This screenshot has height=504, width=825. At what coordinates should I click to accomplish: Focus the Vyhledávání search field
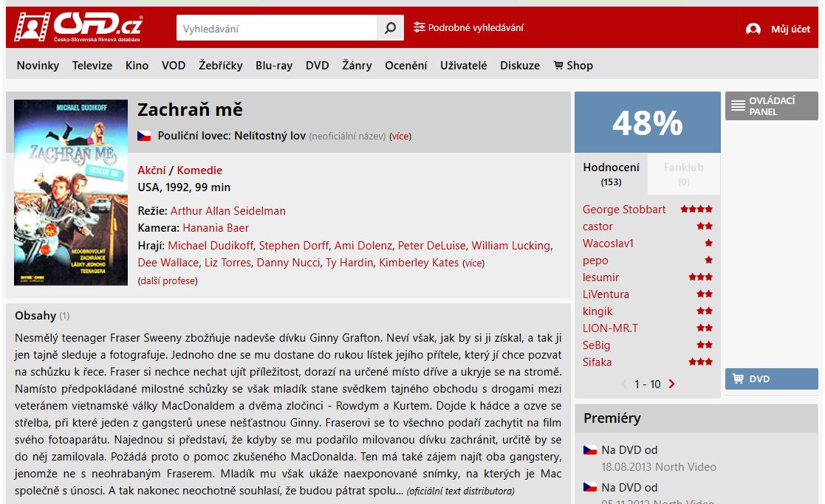[x=277, y=28]
